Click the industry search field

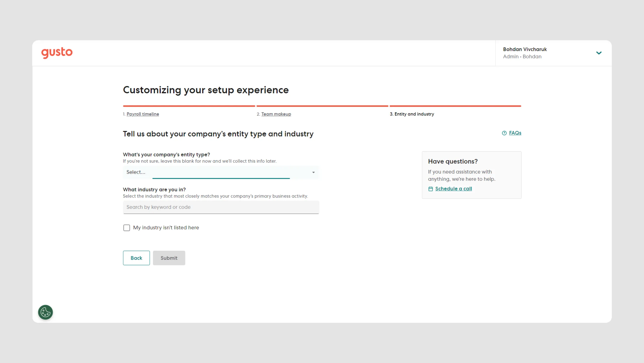pos(221,207)
